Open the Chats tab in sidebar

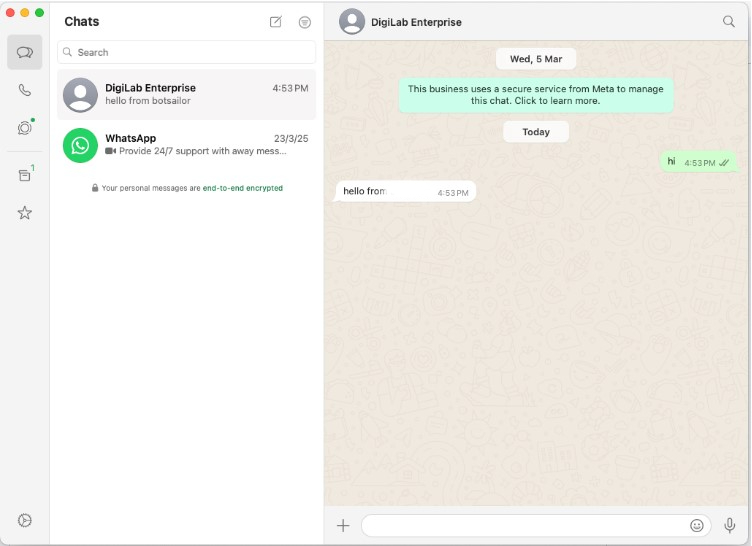point(25,52)
